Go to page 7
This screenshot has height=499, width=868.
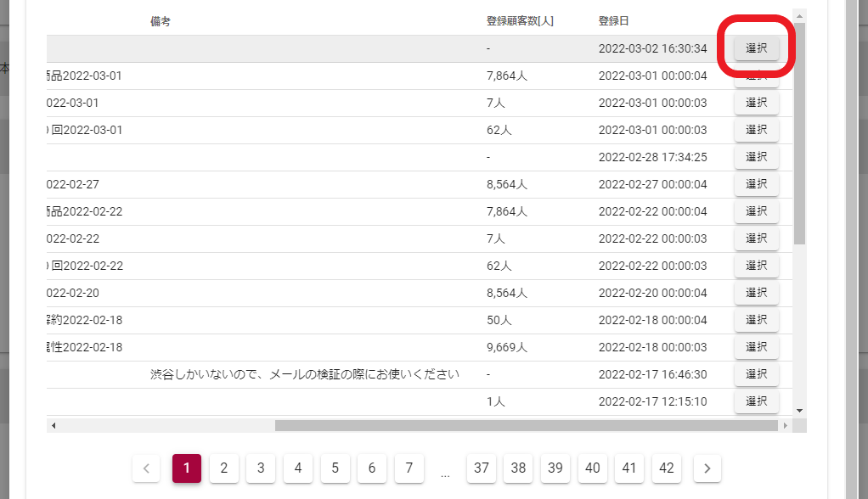click(409, 468)
